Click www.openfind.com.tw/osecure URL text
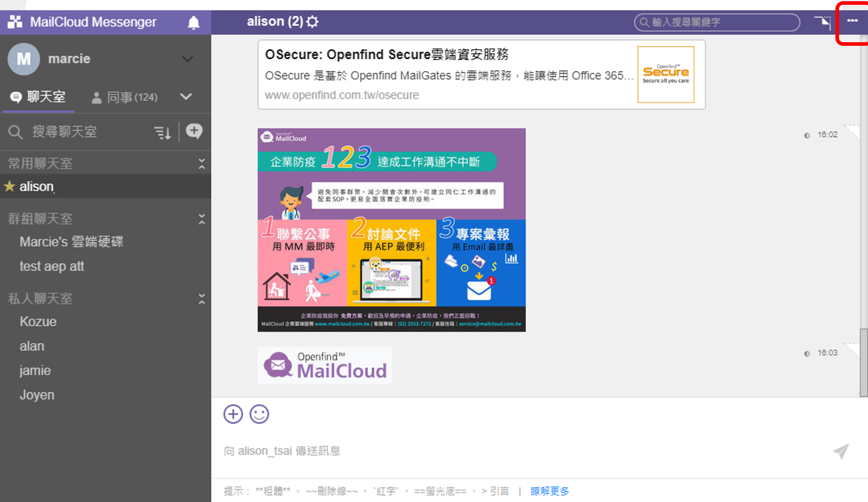This screenshot has width=868, height=502. coord(342,95)
